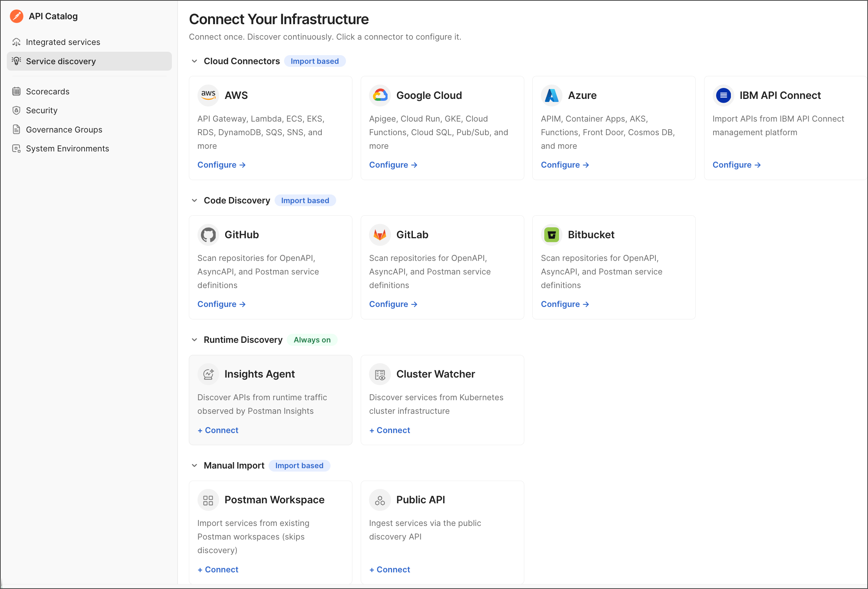Click the Governance Groups document icon
This screenshot has height=589, width=868.
(16, 130)
